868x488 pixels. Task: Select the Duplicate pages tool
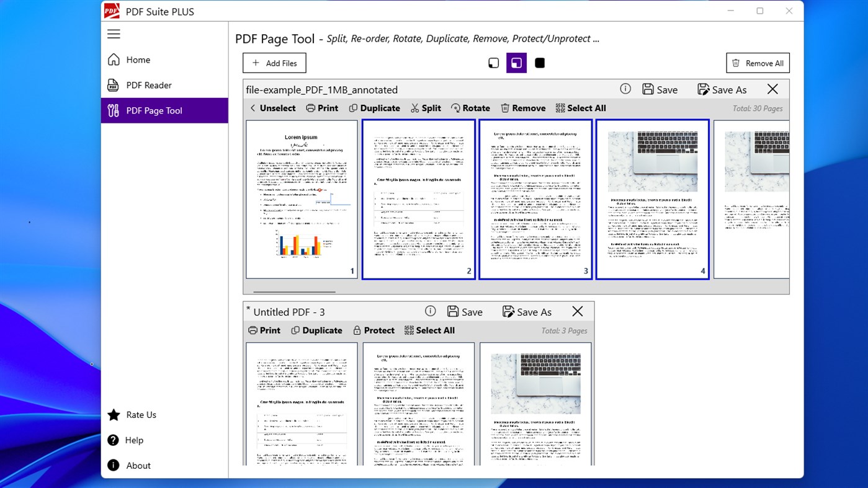point(375,108)
